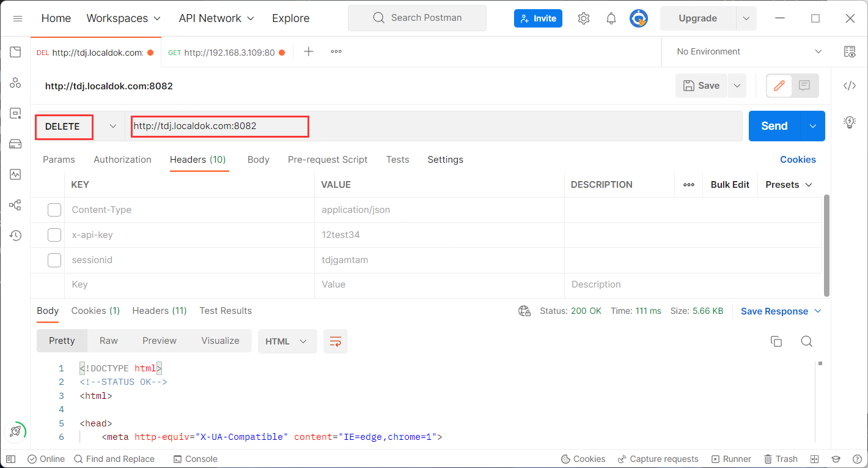Open the No Environment selector
The image size is (868, 468).
point(749,51)
